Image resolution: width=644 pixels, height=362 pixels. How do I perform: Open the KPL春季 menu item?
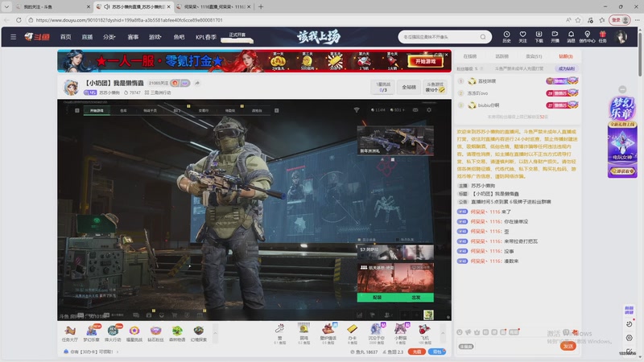[x=206, y=37]
